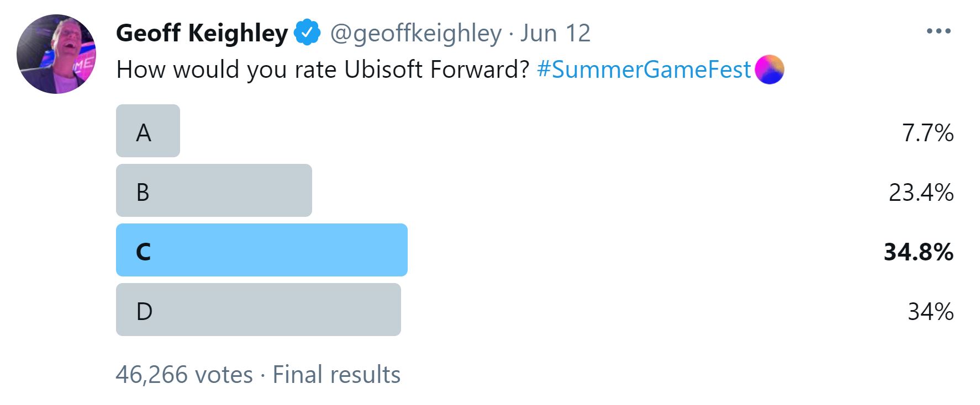Select poll option D bar
980x405 pixels.
pos(258,310)
